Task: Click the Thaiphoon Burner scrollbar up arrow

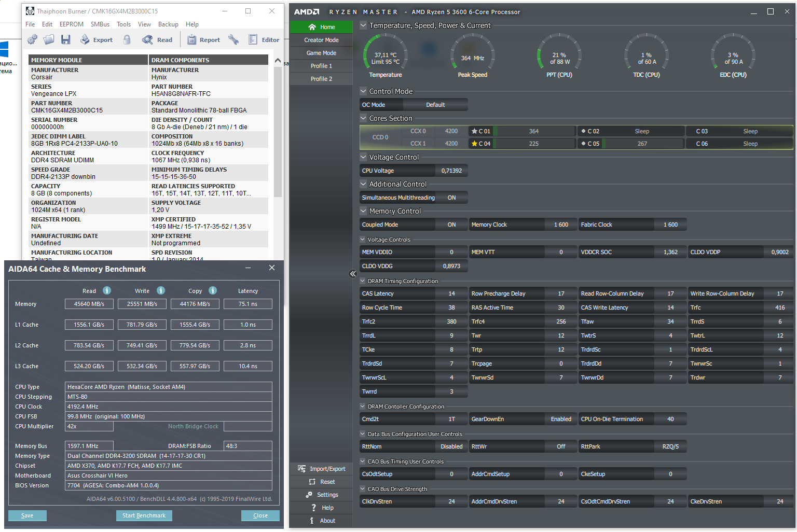Action: point(278,61)
